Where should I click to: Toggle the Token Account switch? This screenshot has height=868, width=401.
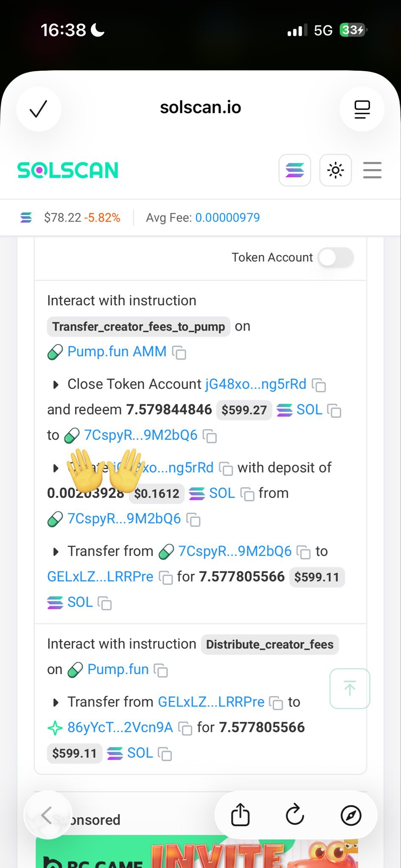(x=336, y=257)
